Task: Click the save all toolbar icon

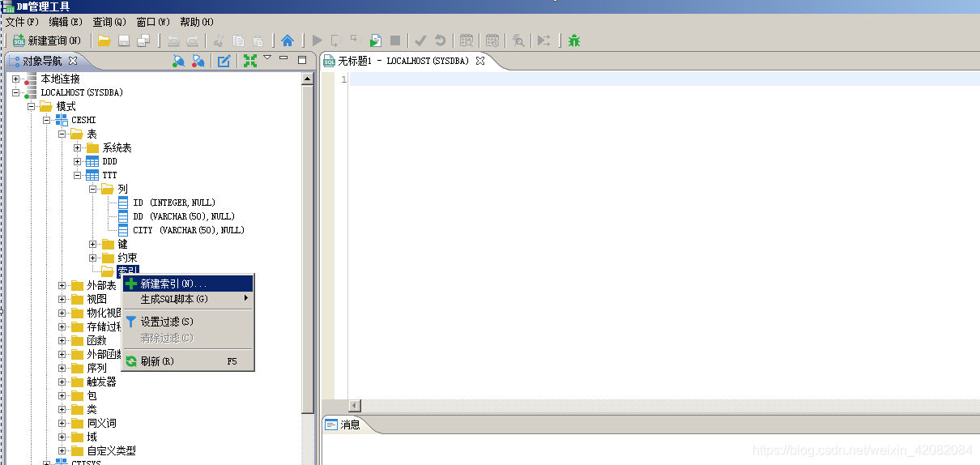Action: click(143, 41)
